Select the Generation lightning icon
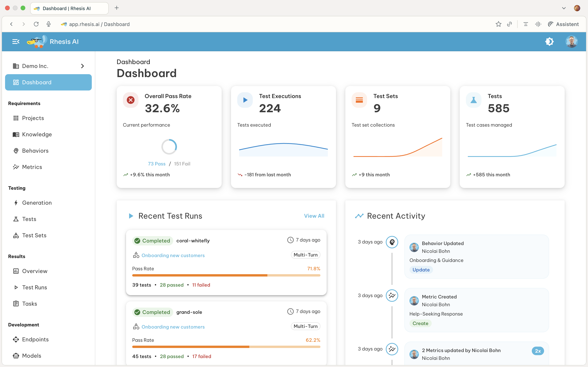This screenshot has height=367, width=588. 16,203
